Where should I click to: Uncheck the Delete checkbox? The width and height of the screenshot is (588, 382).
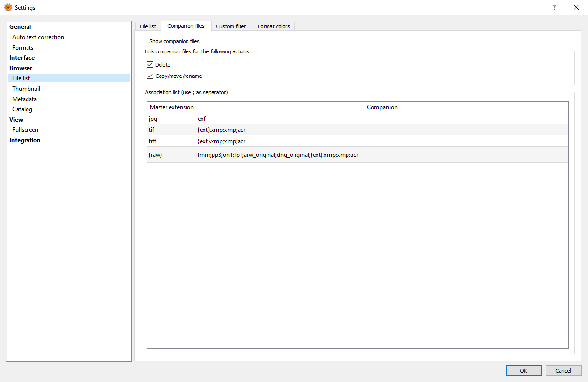click(x=150, y=65)
